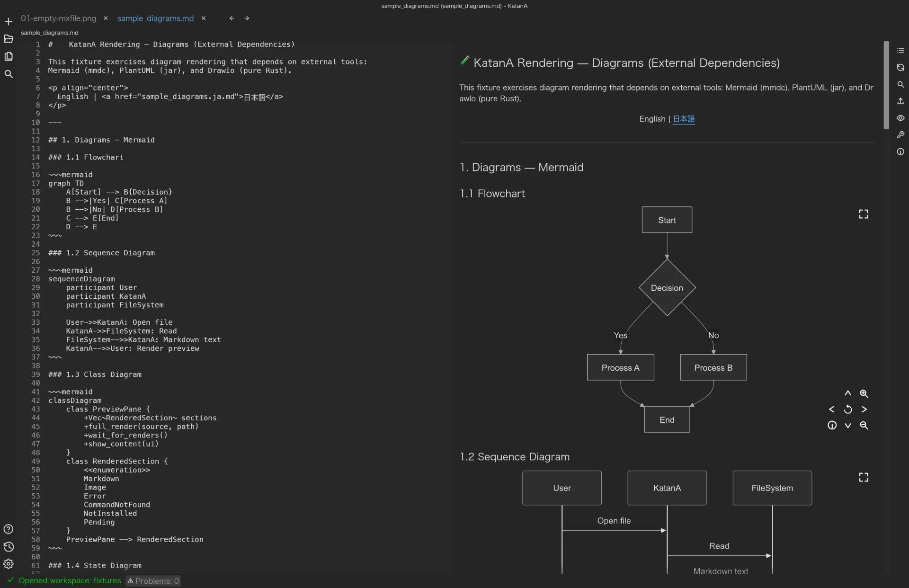The width and height of the screenshot is (909, 588).
Task: Click the '1.1 Flowchart' preview heading
Action: (x=492, y=193)
